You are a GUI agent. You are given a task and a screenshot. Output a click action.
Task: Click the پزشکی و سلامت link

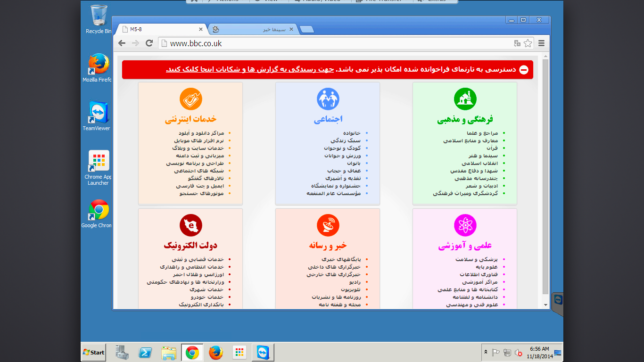coord(477,259)
